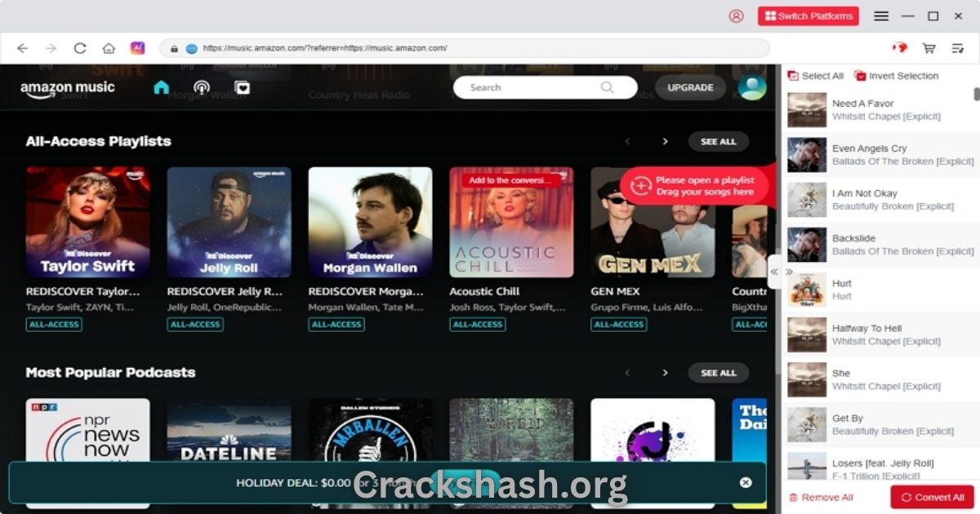Open REDISCOVER Taylor Swift playlist cover

pyautogui.click(x=87, y=222)
